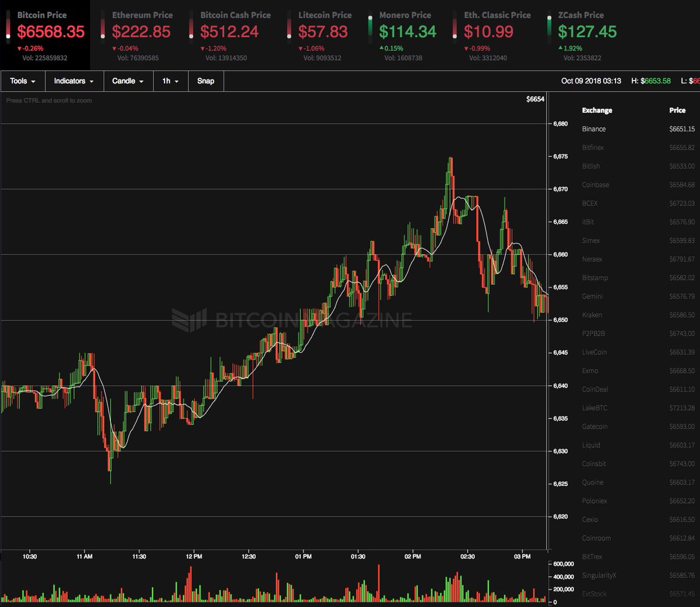Image resolution: width=700 pixels, height=607 pixels.
Task: Select the ZCash Price ticker
Action: tap(582, 35)
